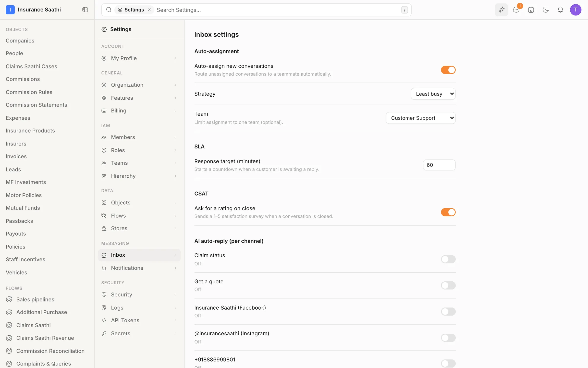
Task: Open the calendar icon in top bar
Action: [531, 10]
